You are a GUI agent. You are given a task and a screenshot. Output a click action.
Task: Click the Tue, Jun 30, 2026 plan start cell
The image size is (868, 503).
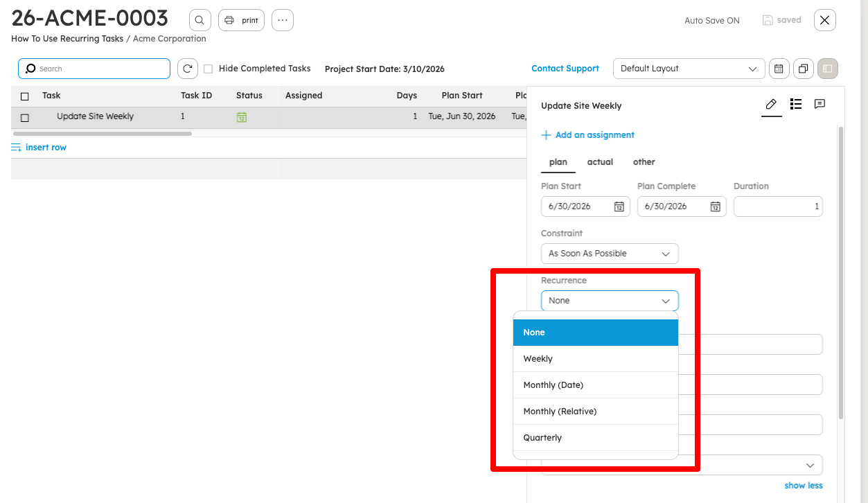[x=462, y=116]
